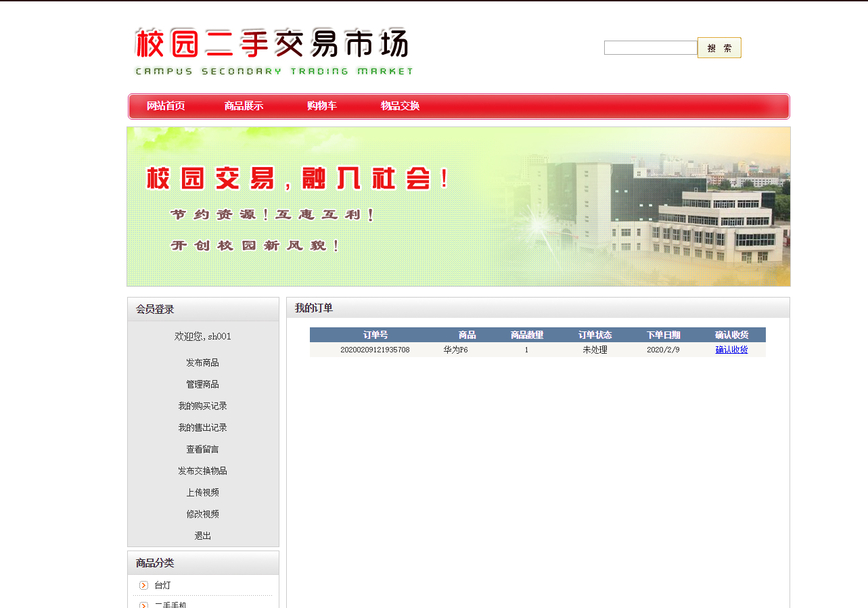Click the 我的订单 panel title
Image resolution: width=868 pixels, height=608 pixels.
314,308
